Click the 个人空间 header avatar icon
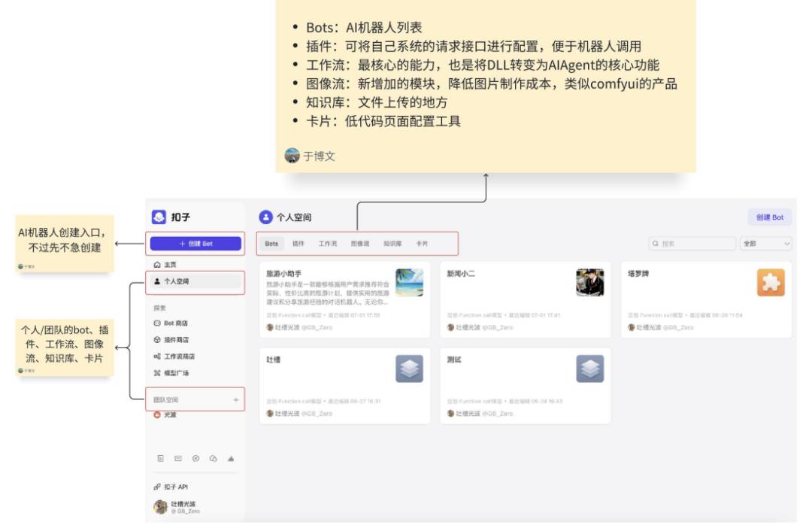This screenshot has width=812, height=531. coord(265,217)
